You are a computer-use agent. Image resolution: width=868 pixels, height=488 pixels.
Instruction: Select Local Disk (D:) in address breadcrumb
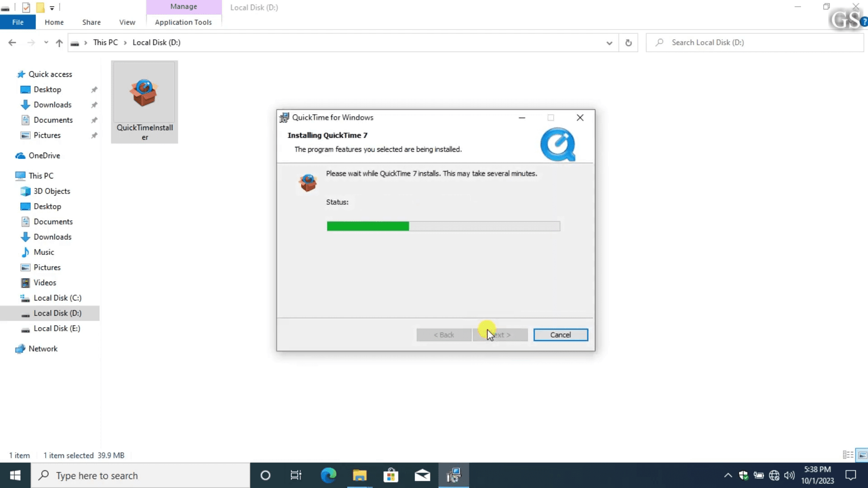(x=156, y=42)
